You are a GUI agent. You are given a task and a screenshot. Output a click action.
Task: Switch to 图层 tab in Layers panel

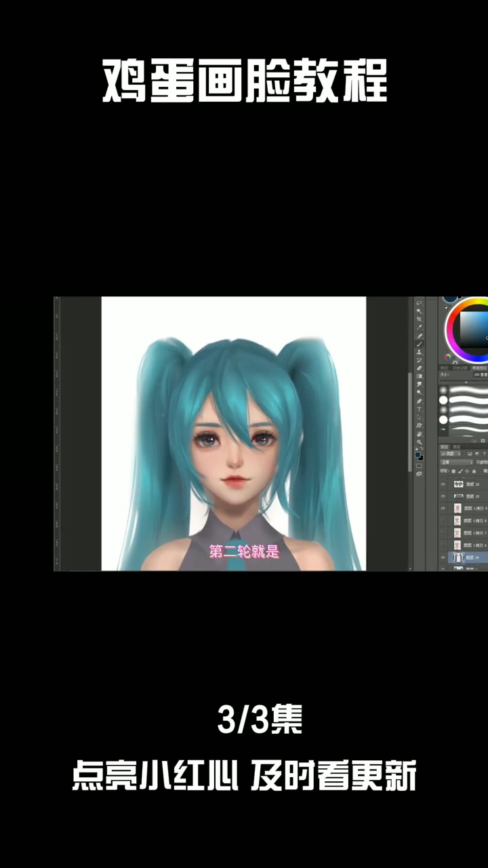coord(444,447)
